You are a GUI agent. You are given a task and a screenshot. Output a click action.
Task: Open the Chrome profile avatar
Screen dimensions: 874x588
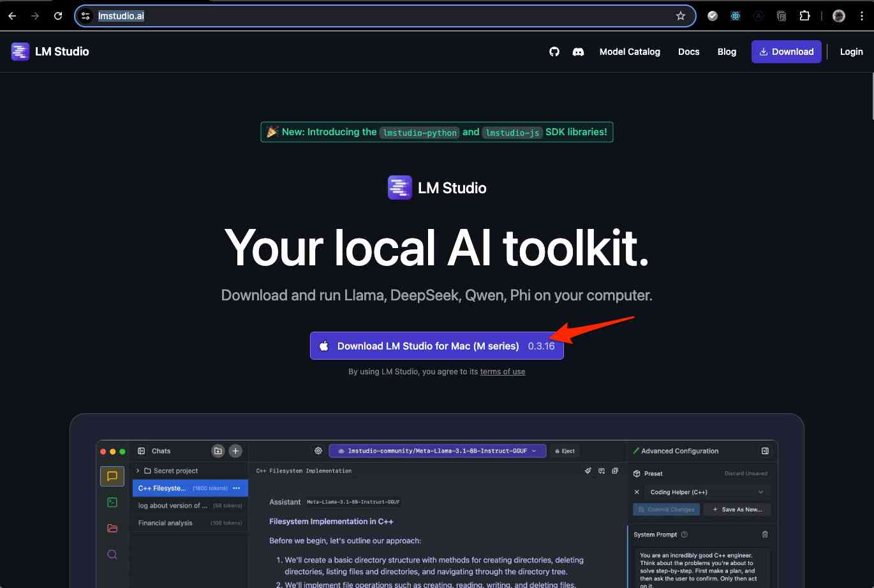(839, 16)
